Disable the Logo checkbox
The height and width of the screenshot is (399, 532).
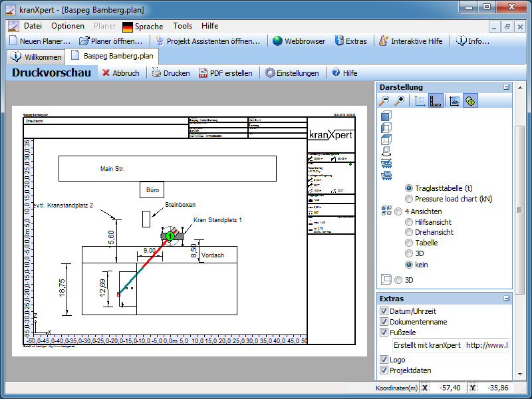(384, 360)
